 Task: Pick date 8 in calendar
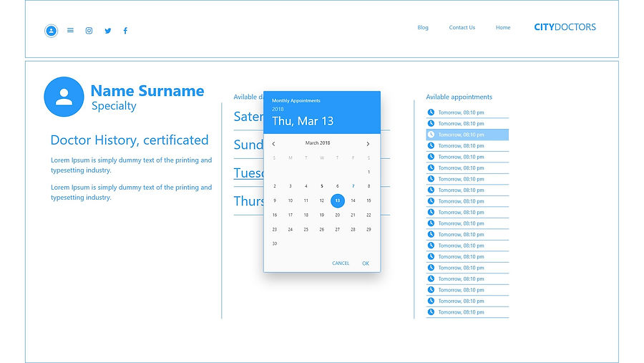(369, 186)
